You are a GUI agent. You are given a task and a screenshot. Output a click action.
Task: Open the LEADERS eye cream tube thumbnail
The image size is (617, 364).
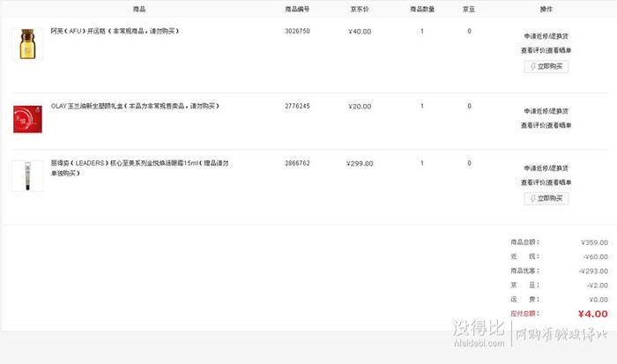point(27,176)
